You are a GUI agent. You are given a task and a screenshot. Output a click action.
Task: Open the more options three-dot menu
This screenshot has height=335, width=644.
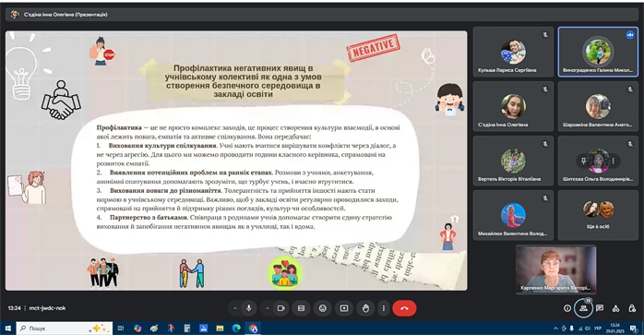pos(384,308)
